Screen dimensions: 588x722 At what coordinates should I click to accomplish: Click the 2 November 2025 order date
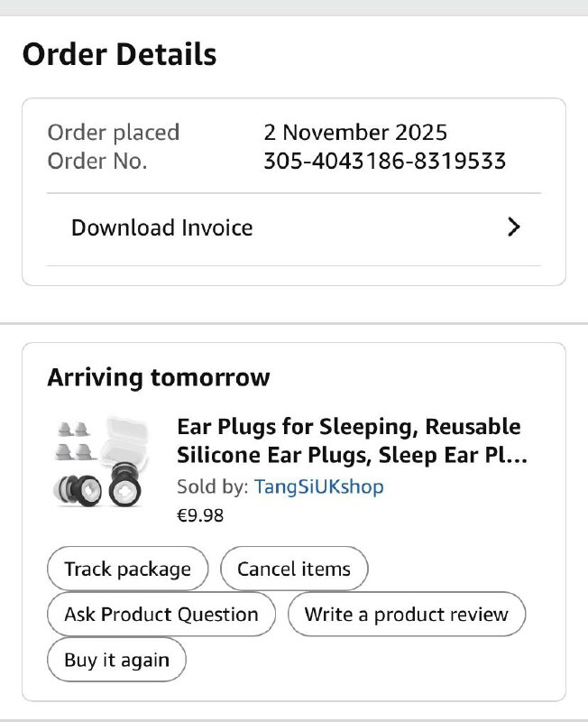point(355,133)
